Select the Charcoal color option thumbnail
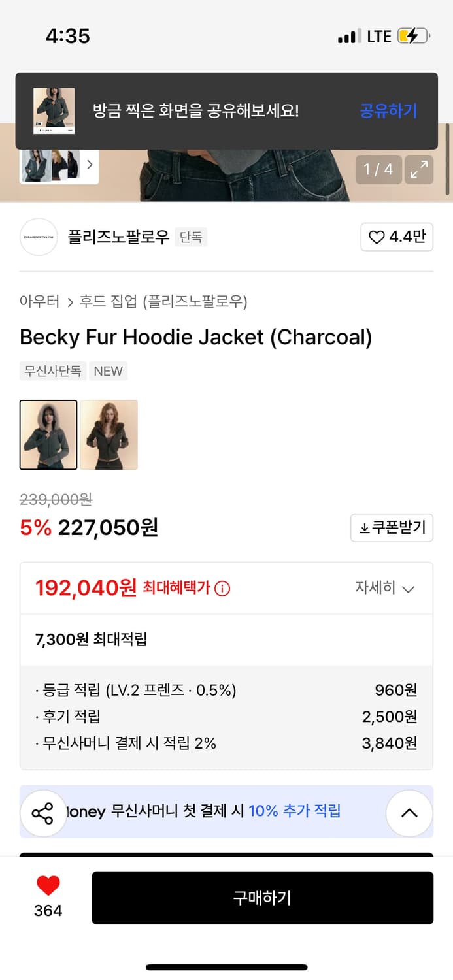Viewport: 453px width, 980px height. (48, 434)
